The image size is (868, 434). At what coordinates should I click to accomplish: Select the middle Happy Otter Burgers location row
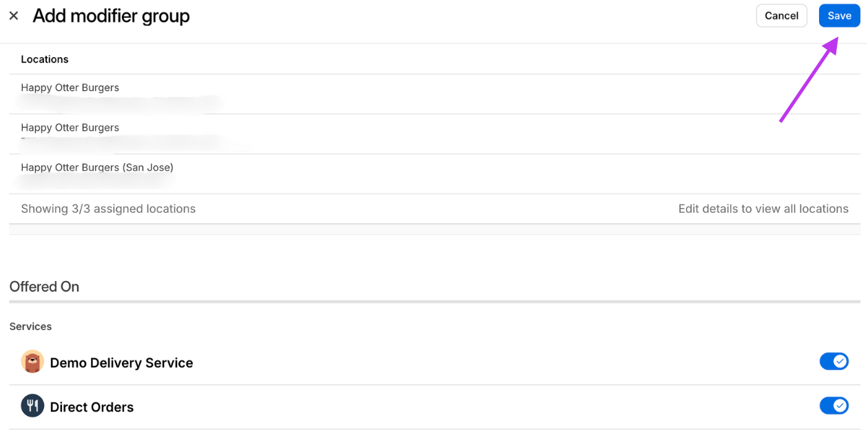(434, 134)
